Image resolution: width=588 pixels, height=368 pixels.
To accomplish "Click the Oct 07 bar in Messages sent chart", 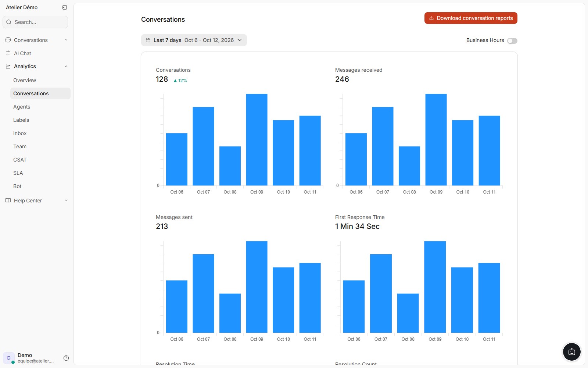I will coord(203,293).
